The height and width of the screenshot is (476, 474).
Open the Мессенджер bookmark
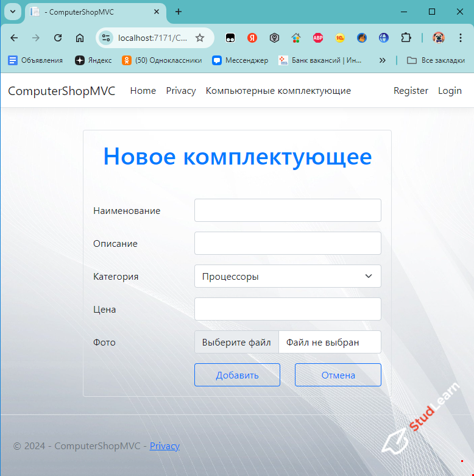pyautogui.click(x=240, y=60)
